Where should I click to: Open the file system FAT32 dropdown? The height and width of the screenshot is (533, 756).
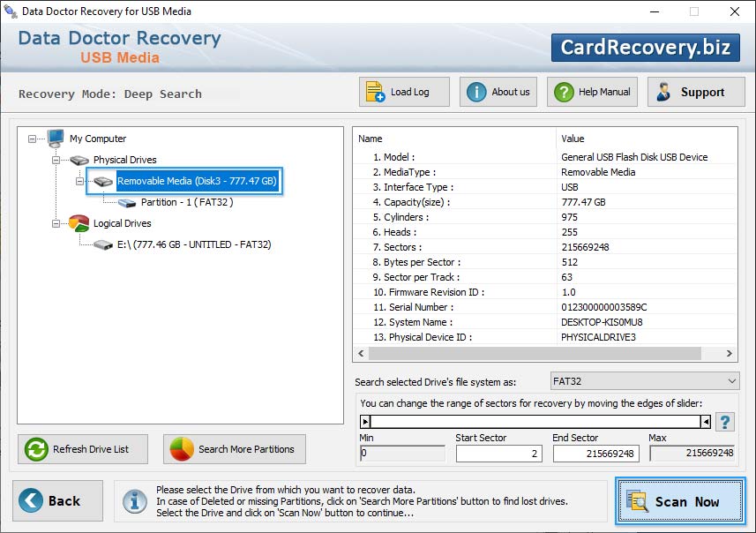coord(644,381)
